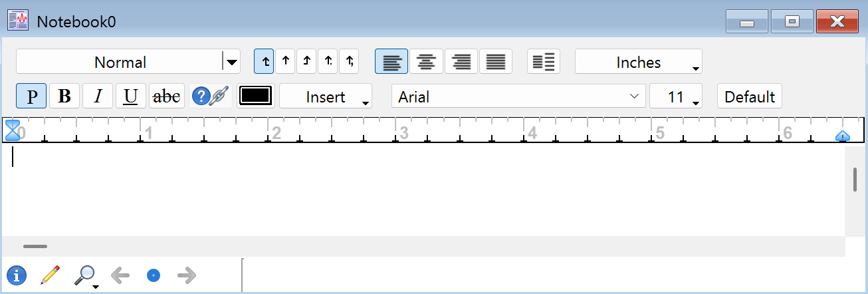The height and width of the screenshot is (294, 868).
Task: Open the help hyperlink chain icon
Action: [210, 96]
